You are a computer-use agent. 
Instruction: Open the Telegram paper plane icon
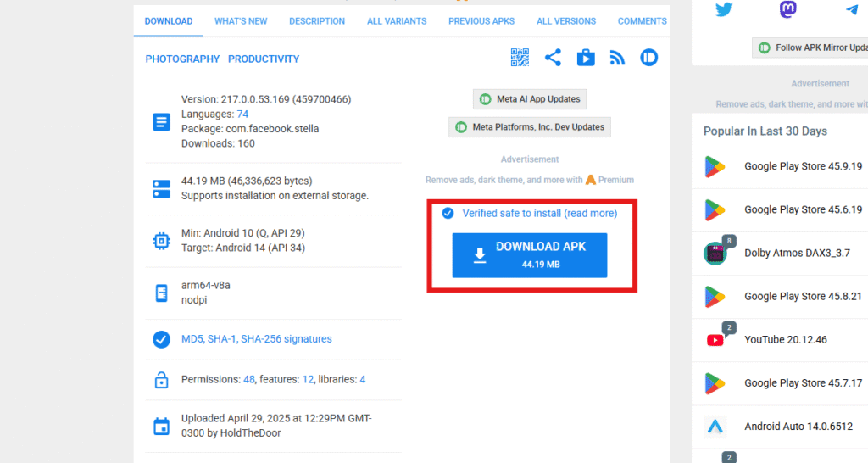tap(852, 9)
